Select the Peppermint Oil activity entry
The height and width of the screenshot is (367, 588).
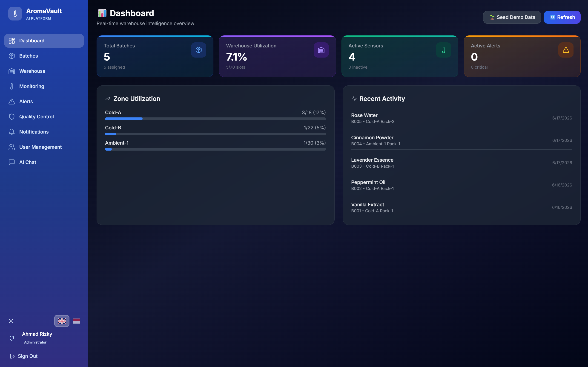click(462, 185)
